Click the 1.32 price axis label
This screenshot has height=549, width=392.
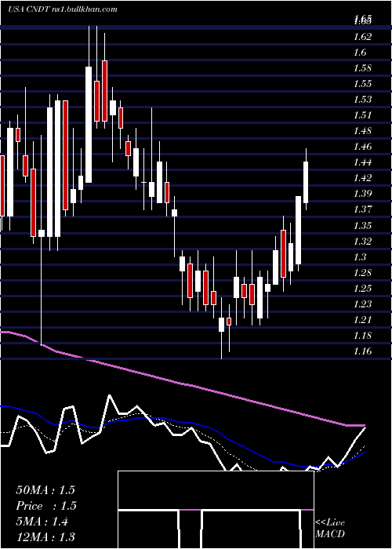[x=362, y=241]
